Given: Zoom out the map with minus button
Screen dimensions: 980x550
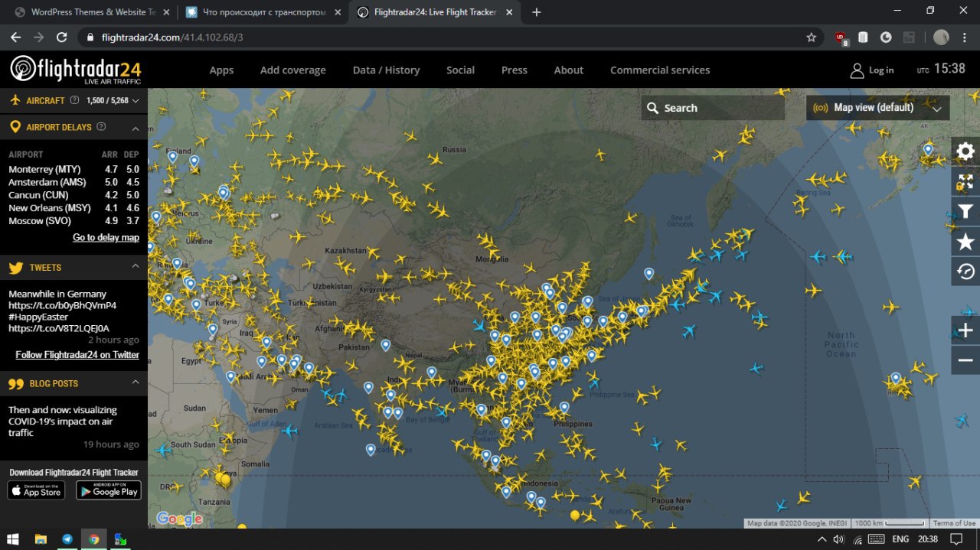Looking at the screenshot, I should (965, 360).
